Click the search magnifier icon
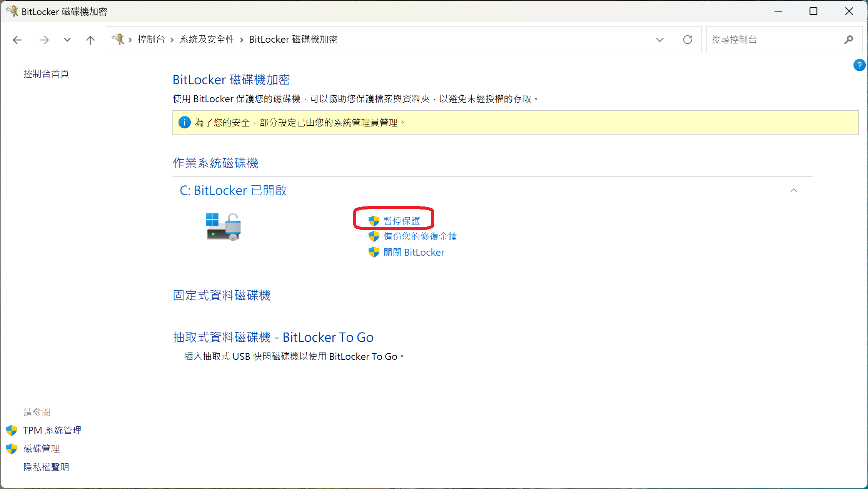 [849, 40]
